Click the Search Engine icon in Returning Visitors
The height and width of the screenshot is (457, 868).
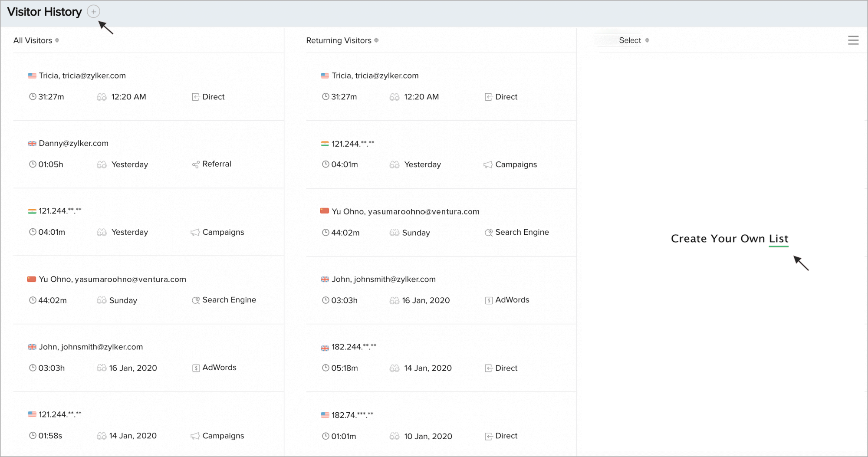point(489,233)
